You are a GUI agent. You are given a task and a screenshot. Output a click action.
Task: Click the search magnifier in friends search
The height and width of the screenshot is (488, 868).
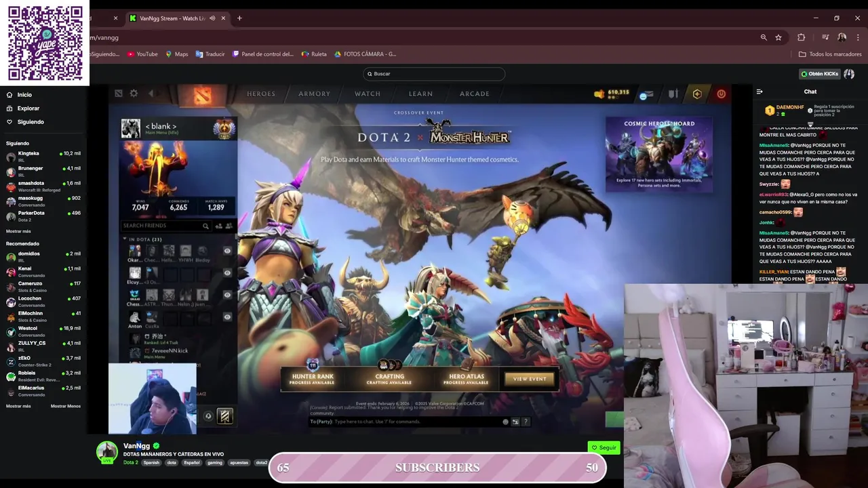[205, 226]
